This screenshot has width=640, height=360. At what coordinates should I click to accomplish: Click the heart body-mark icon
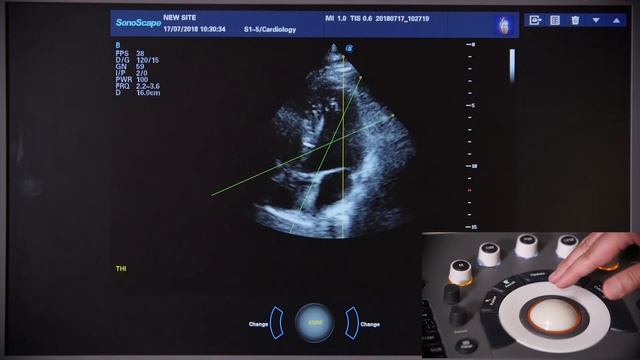point(505,25)
